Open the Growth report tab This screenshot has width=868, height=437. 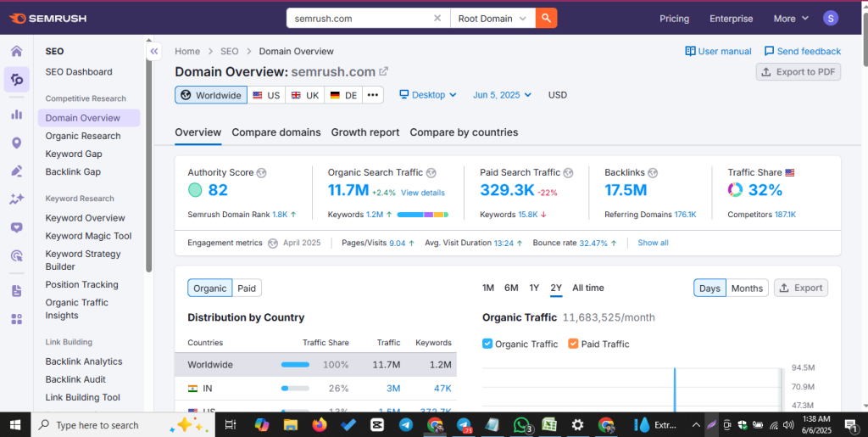point(365,132)
